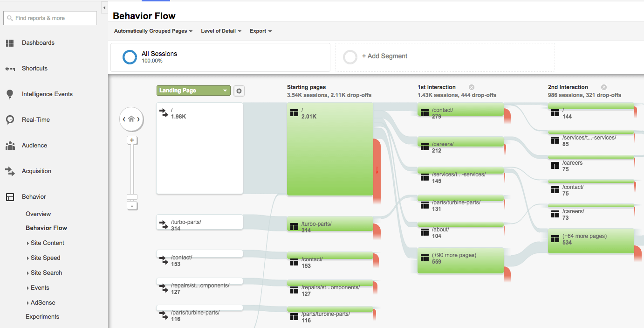Open the Landing Page dimension dropdown
Viewport: 644px width, 328px height.
point(193,90)
